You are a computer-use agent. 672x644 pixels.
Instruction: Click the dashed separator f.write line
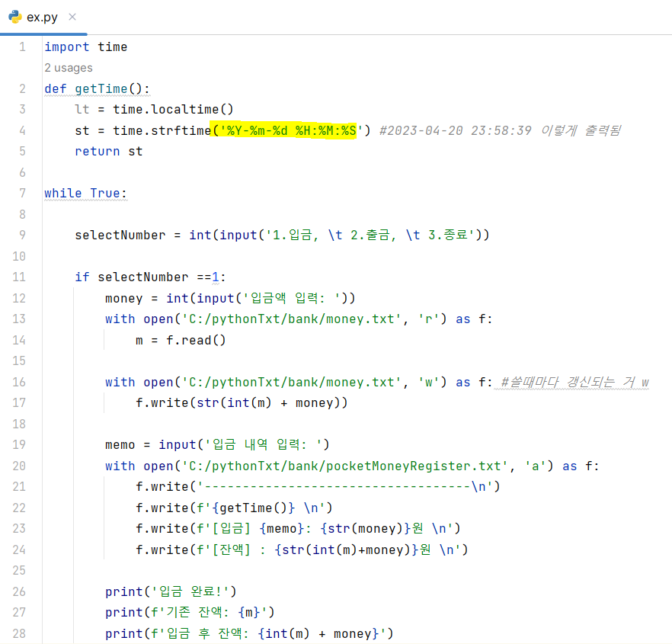click(x=318, y=487)
